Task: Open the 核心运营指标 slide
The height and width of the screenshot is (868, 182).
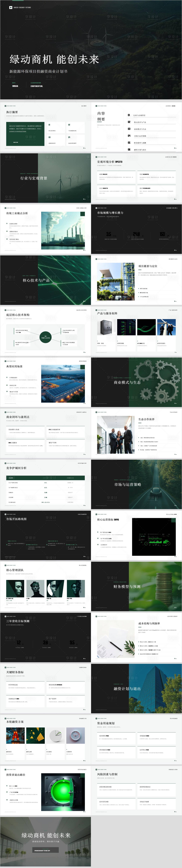Action: pyautogui.click(x=136, y=535)
